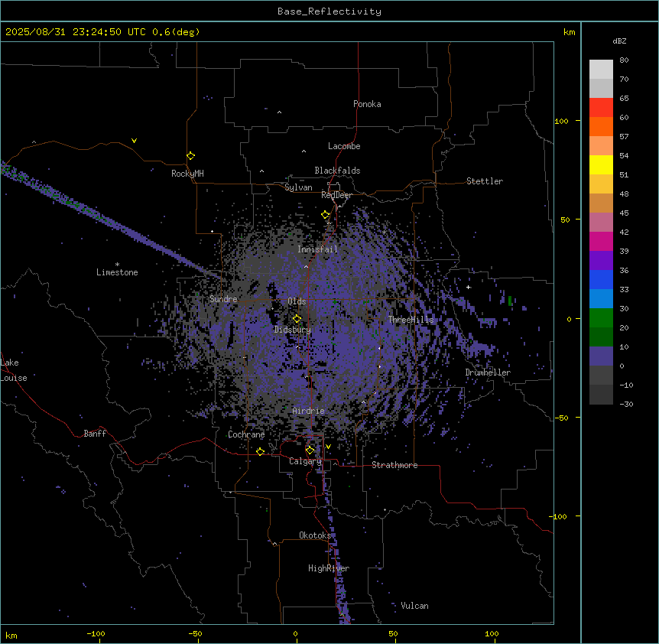Click the white plus marker north of Drumheller
The height and width of the screenshot is (644, 659).
468,287
